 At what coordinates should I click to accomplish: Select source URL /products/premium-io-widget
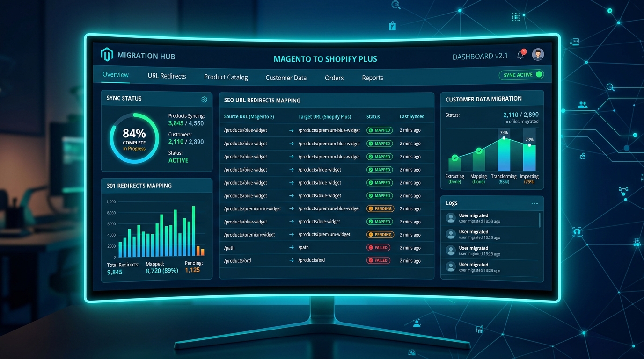(x=252, y=208)
